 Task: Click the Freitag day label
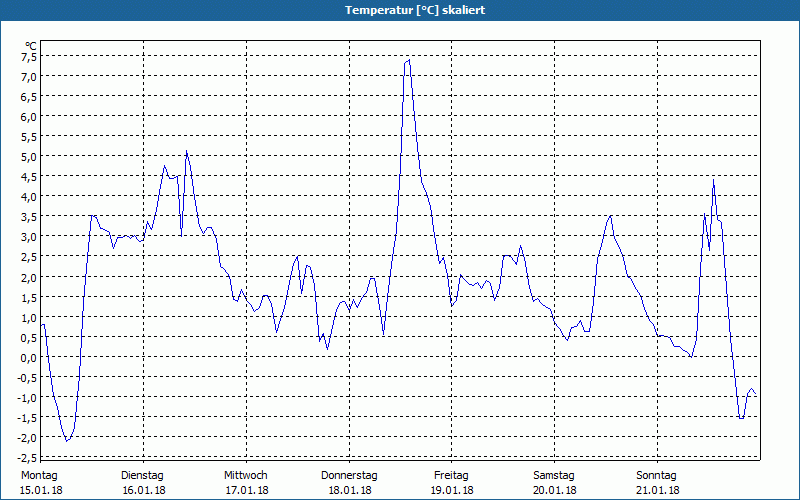pyautogui.click(x=452, y=476)
